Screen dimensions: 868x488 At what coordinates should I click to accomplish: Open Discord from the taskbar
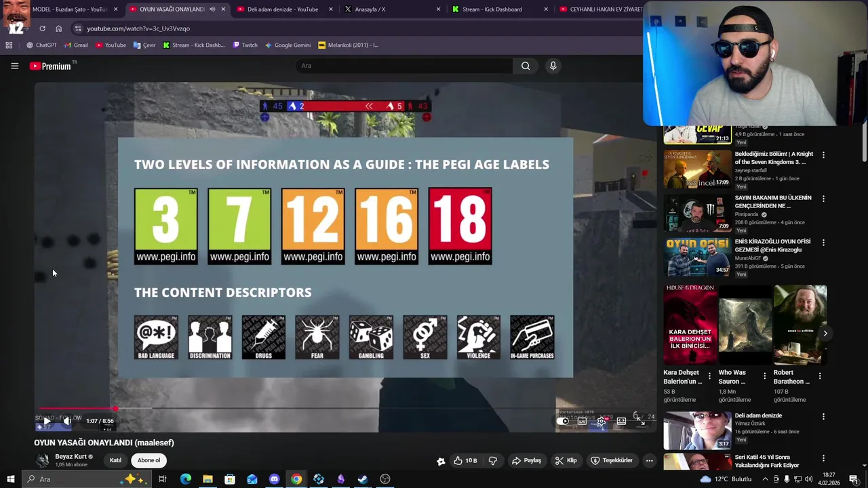point(274,479)
